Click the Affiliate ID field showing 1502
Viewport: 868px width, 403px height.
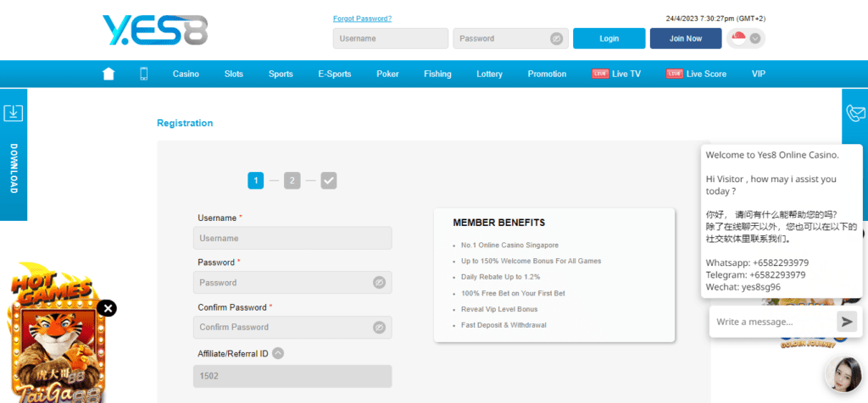pyautogui.click(x=292, y=376)
